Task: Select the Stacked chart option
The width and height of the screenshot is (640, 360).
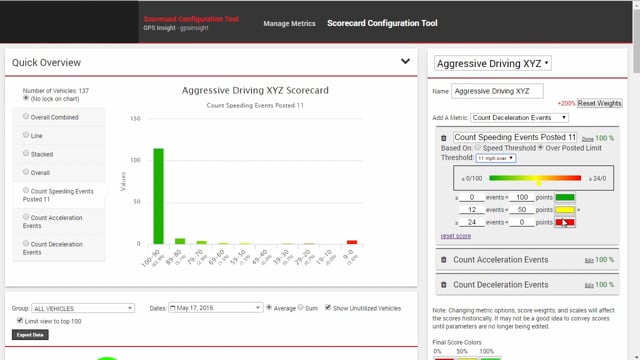Action: [26, 153]
